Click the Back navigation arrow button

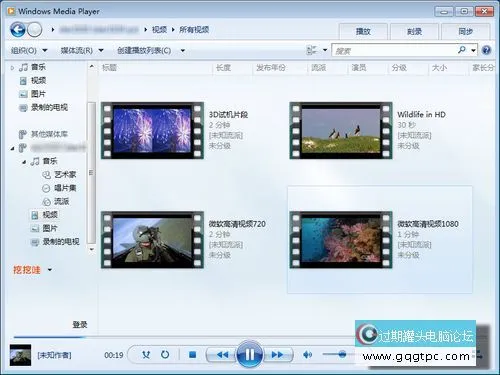(x=17, y=30)
